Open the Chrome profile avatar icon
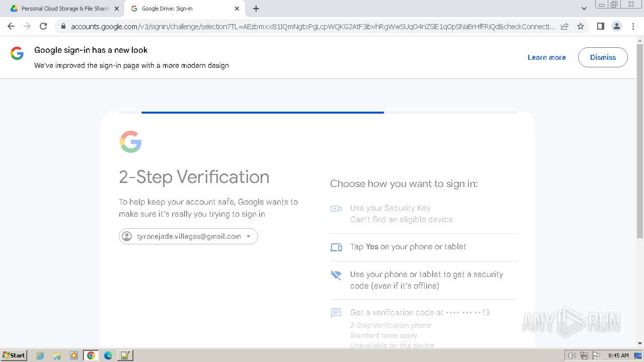Image resolution: width=644 pixels, height=362 pixels. click(x=616, y=26)
